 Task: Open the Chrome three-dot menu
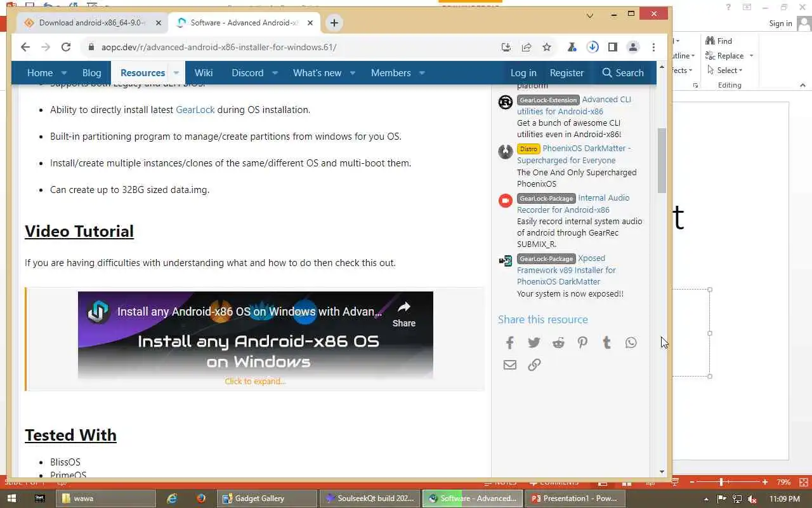coord(653,47)
